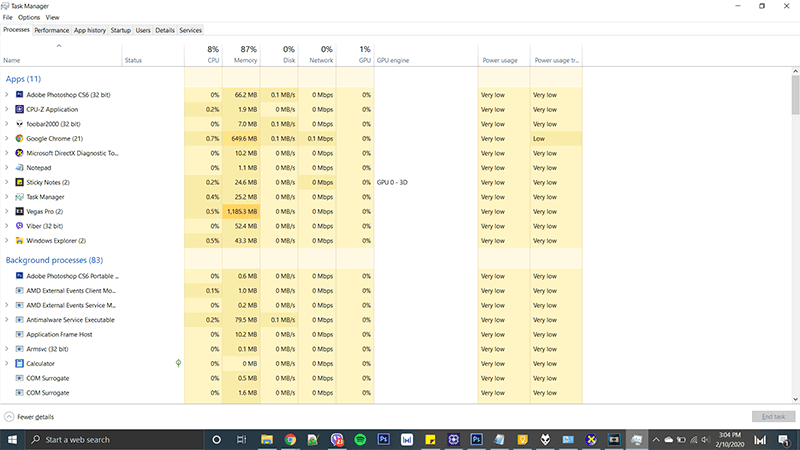Screen dimensions: 800x450
Task: Click the scrollbar down arrow
Action: point(795,399)
